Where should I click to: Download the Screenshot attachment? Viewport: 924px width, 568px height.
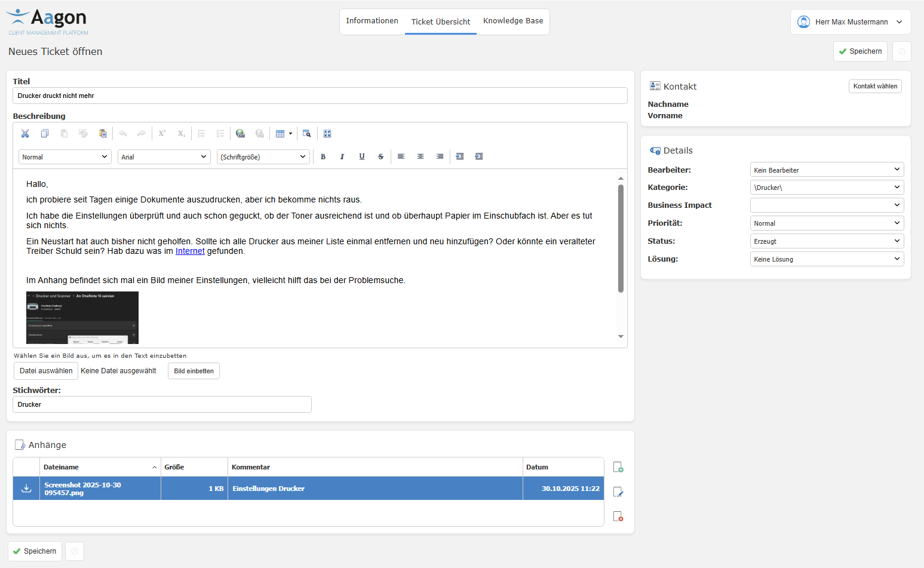pyautogui.click(x=26, y=488)
